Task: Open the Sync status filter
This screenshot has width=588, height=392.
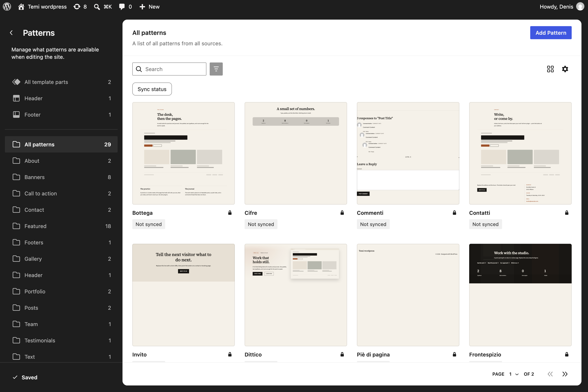Action: click(152, 89)
